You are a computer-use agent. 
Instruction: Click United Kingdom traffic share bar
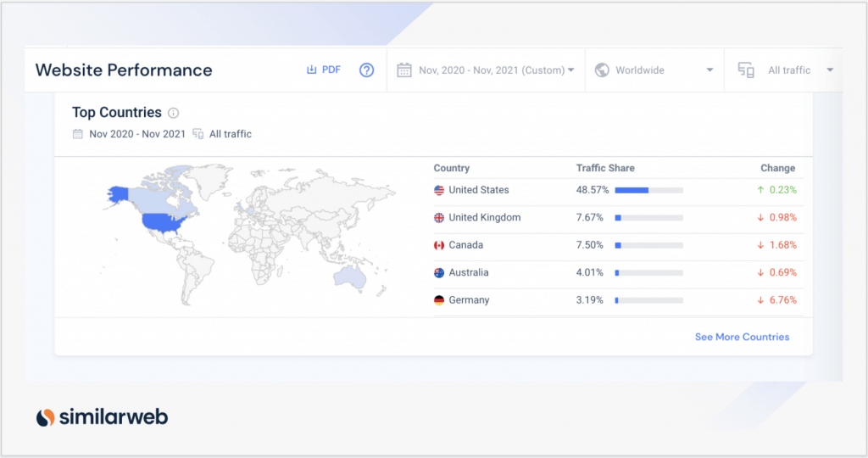coord(648,218)
